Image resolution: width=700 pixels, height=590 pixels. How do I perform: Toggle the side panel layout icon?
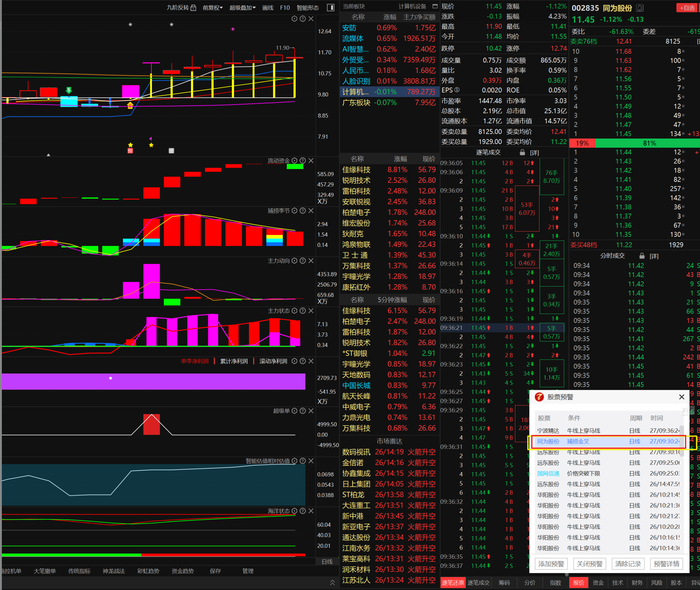pos(330,8)
